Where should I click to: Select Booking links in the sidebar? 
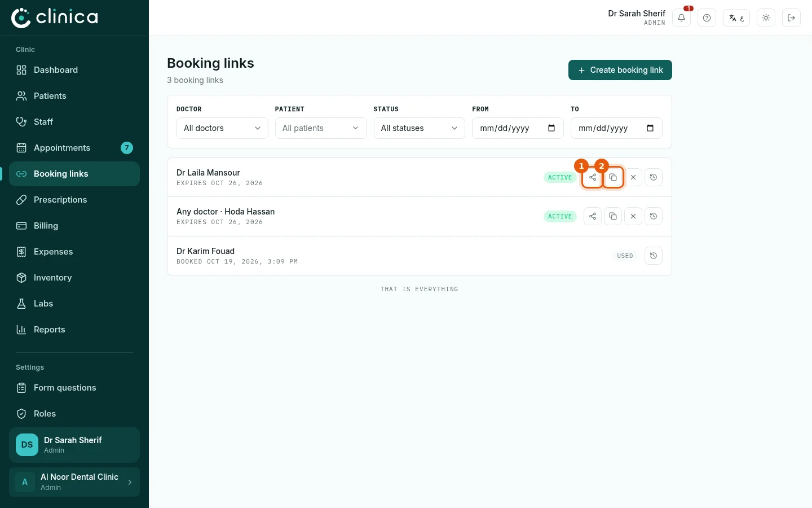coord(74,174)
